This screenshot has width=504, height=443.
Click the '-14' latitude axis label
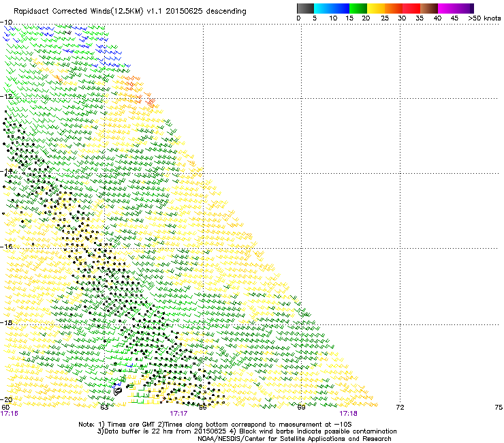[6, 171]
